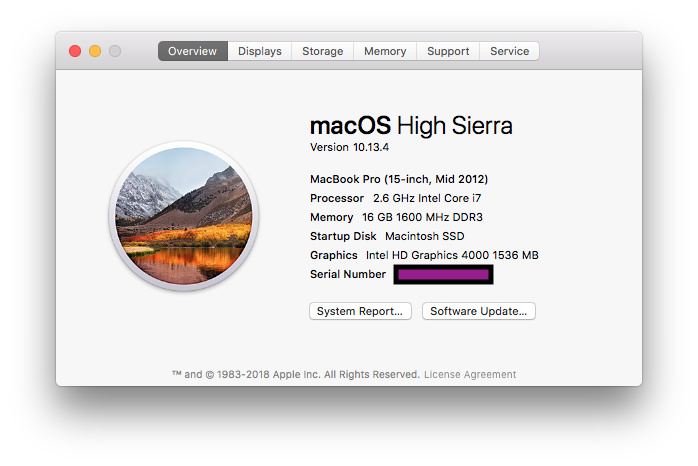The width and height of the screenshot is (698, 466).
Task: Click the macOS High Sierra circular image
Action: click(x=184, y=216)
